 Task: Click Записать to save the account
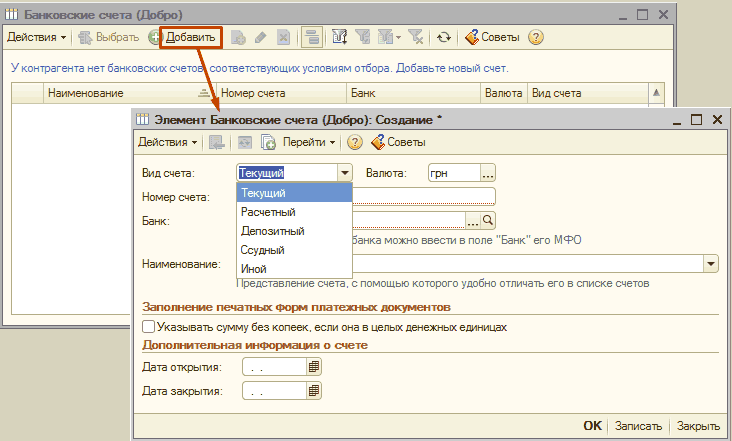tap(638, 426)
